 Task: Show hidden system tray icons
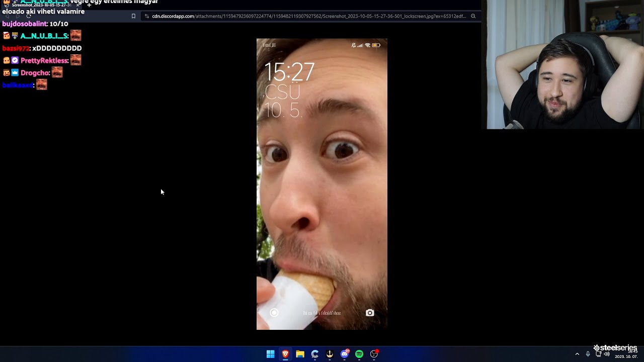[577, 354]
